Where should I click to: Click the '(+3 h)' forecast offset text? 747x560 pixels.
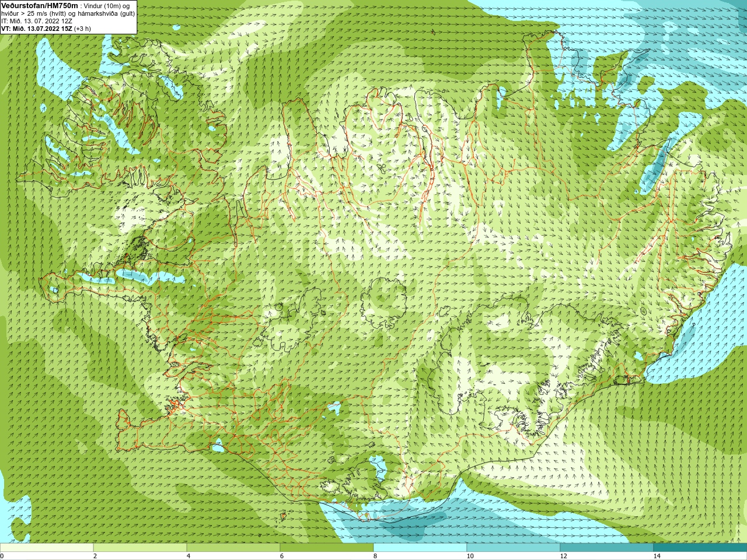click(x=83, y=29)
